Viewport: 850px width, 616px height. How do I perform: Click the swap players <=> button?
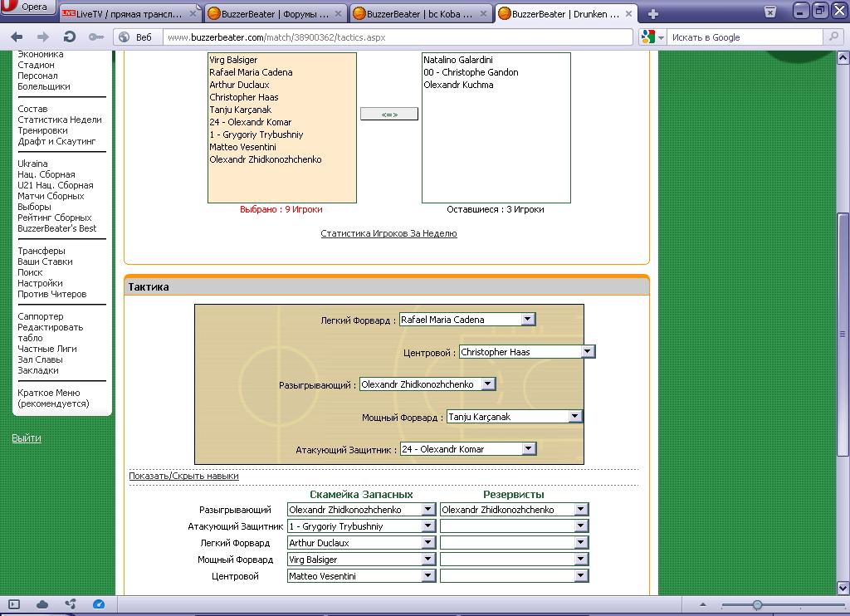389,114
